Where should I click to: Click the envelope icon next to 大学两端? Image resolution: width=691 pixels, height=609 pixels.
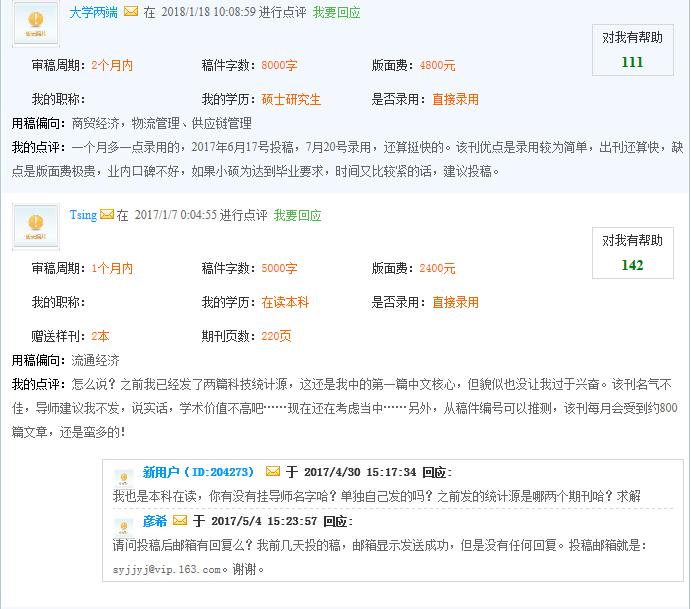[131, 11]
